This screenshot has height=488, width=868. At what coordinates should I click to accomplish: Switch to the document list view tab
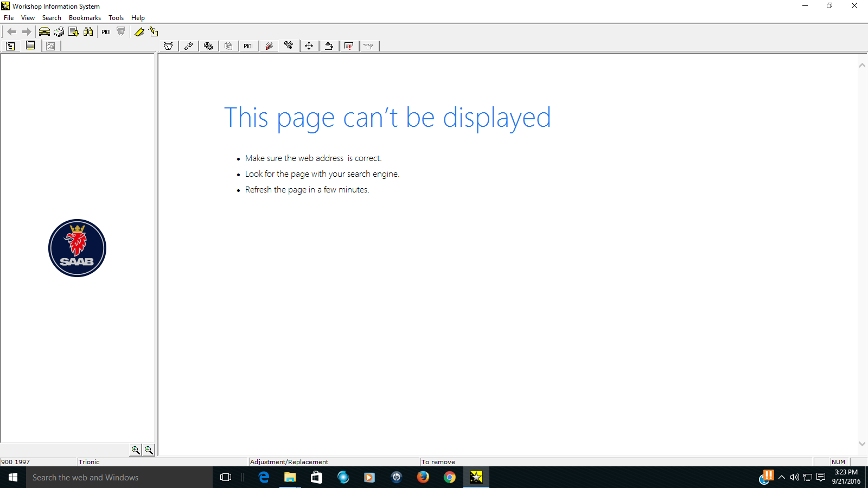click(30, 46)
